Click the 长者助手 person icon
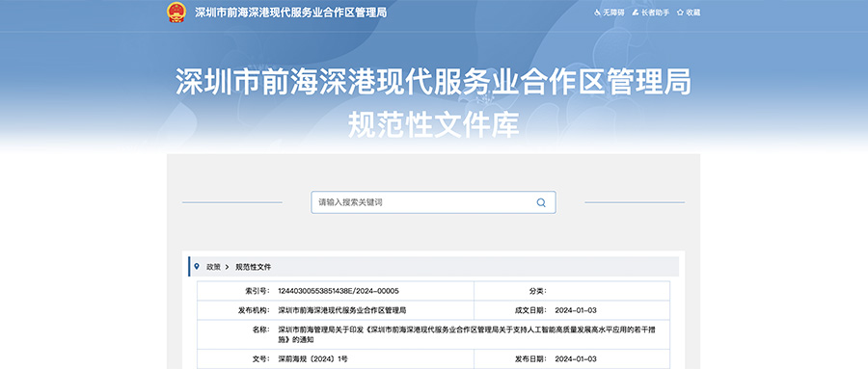Viewport: 868px width, 369px height. pyautogui.click(x=636, y=13)
